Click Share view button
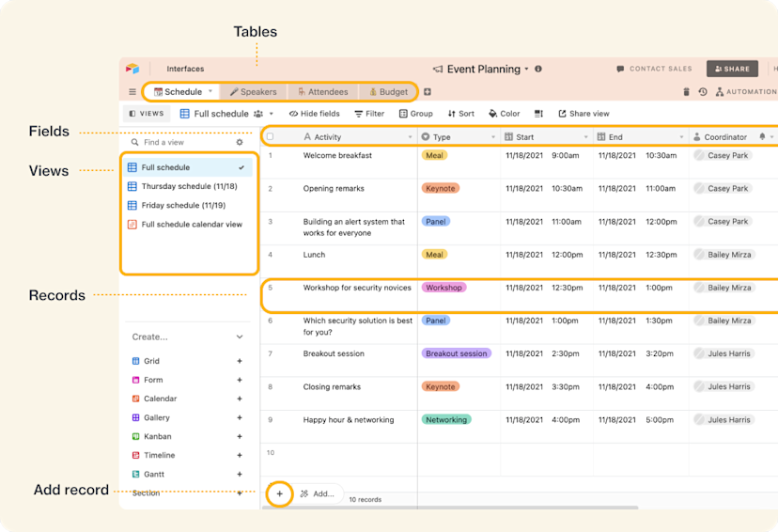The height and width of the screenshot is (532, 778). click(x=583, y=114)
